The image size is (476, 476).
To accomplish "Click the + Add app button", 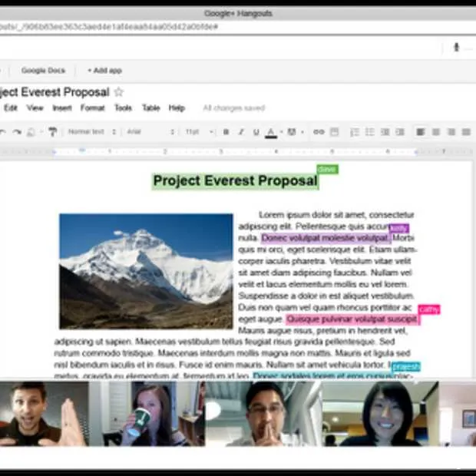I will click(x=104, y=71).
